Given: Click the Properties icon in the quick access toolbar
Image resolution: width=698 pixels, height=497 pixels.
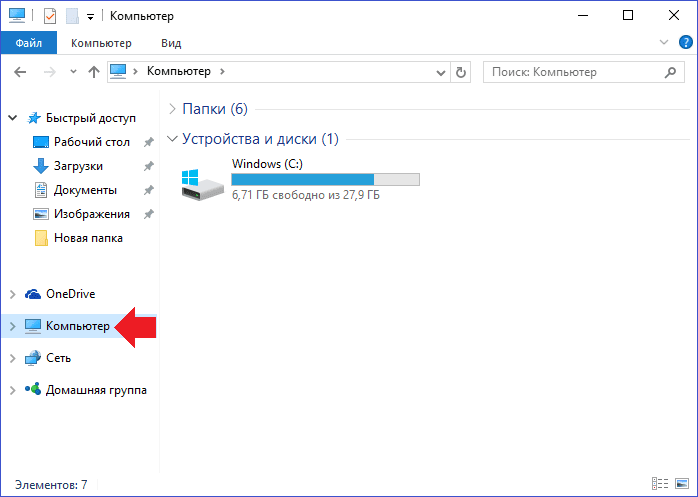Looking at the screenshot, I should pyautogui.click(x=49, y=16).
